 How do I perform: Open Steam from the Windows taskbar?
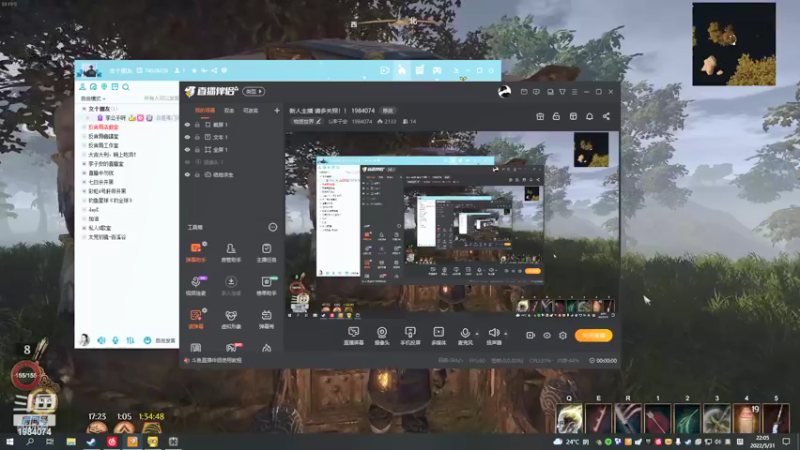[91, 442]
